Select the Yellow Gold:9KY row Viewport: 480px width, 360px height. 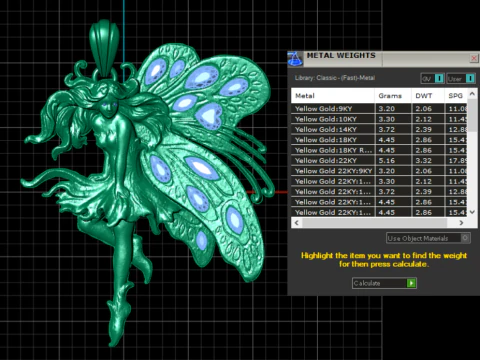click(379, 109)
